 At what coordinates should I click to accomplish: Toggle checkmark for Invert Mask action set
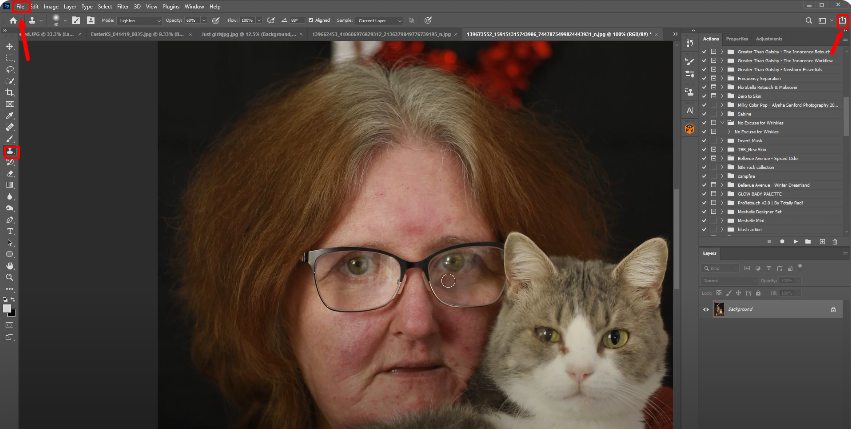coord(704,141)
